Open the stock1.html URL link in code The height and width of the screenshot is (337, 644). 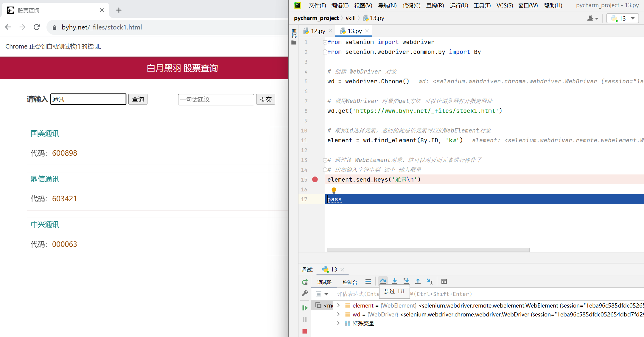point(425,111)
